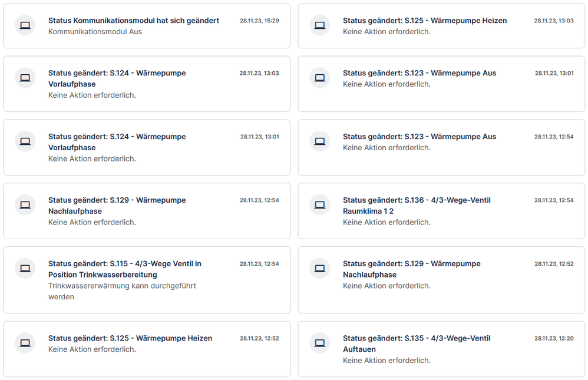The height and width of the screenshot is (380, 588).
Task: Open 'Status Kommunikationsmodul hat sich geändert' title
Action: [x=133, y=21]
